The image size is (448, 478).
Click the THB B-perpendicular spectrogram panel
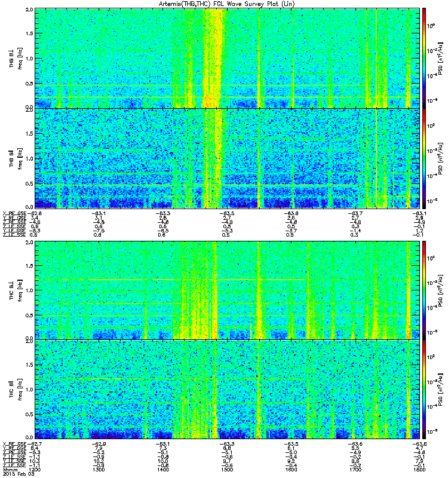[x=228, y=58]
